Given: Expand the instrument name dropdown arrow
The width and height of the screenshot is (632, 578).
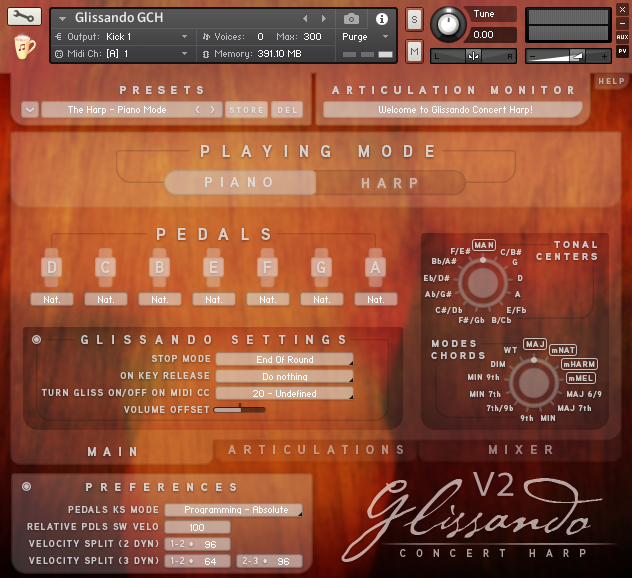Looking at the screenshot, I should tap(62, 19).
